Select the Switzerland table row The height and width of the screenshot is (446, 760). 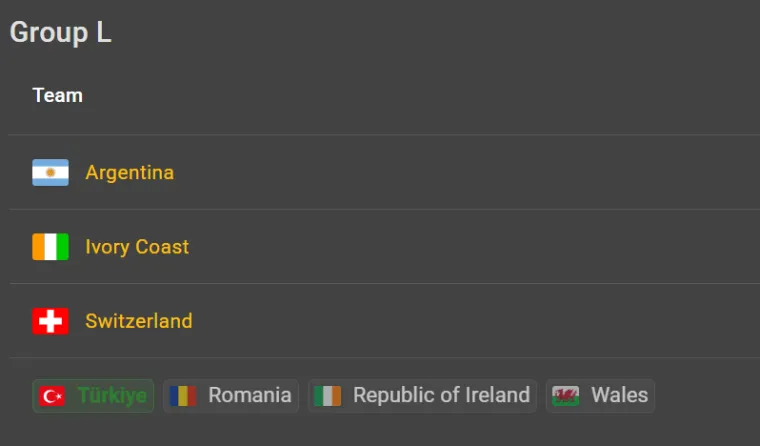(450, 321)
